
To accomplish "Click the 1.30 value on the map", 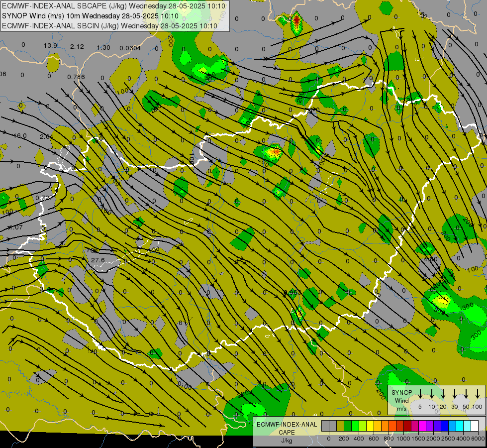I will [103, 48].
